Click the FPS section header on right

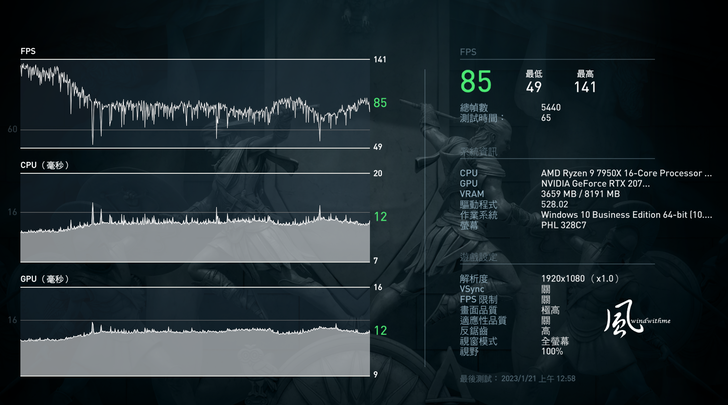click(468, 52)
